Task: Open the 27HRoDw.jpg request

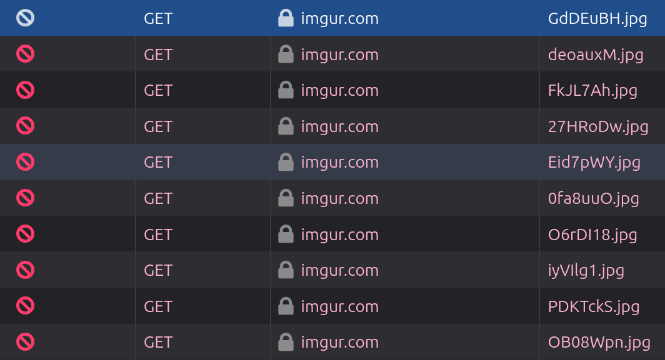Action: tap(598, 127)
